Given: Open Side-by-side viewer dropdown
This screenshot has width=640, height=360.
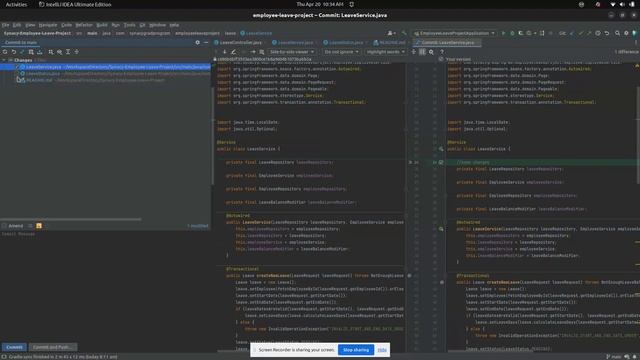Looking at the screenshot, I should tap(291, 52).
